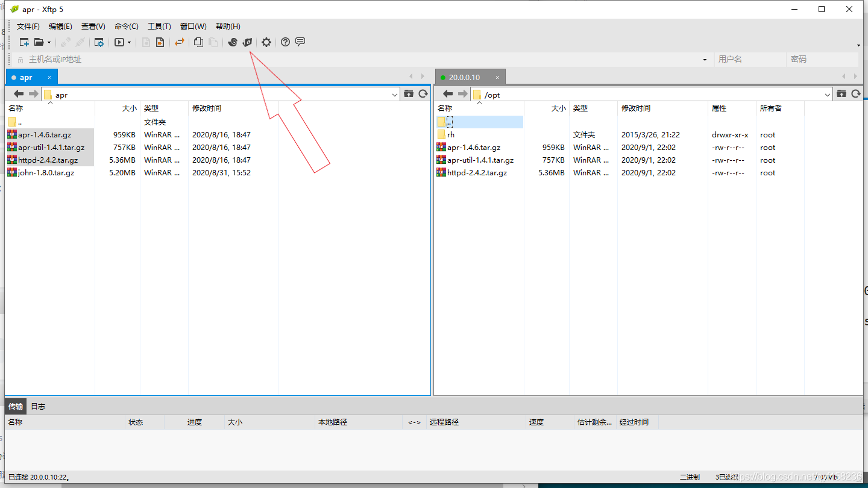Click the 主机名或IP地址 host field
Image resolution: width=868 pixels, height=488 pixels.
click(x=362, y=59)
